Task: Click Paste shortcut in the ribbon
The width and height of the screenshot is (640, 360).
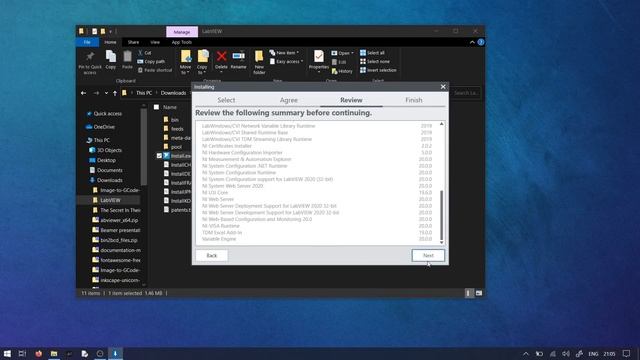Action: click(x=155, y=70)
